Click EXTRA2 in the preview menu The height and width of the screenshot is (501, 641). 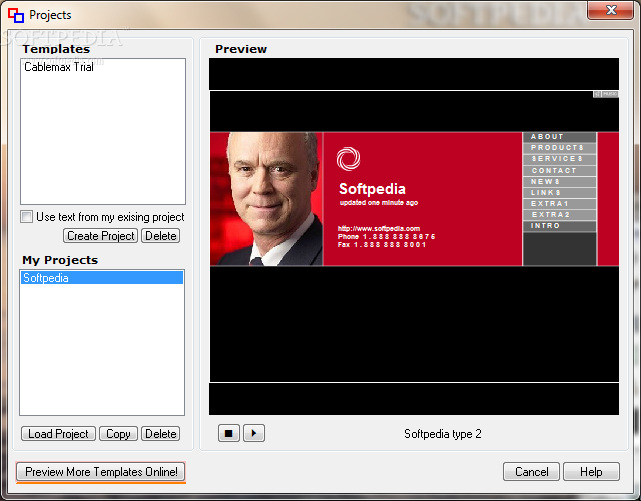559,215
